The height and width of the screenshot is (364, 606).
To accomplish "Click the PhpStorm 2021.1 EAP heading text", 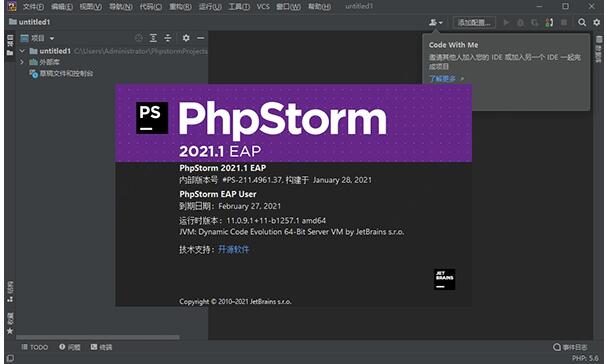I will point(223,168).
